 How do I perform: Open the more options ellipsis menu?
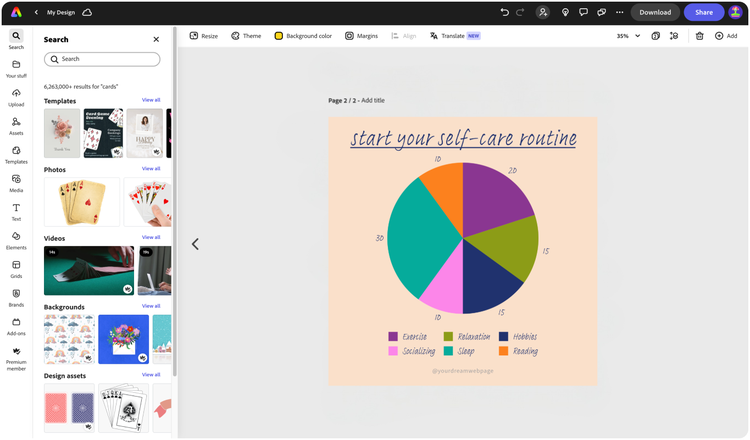point(620,12)
